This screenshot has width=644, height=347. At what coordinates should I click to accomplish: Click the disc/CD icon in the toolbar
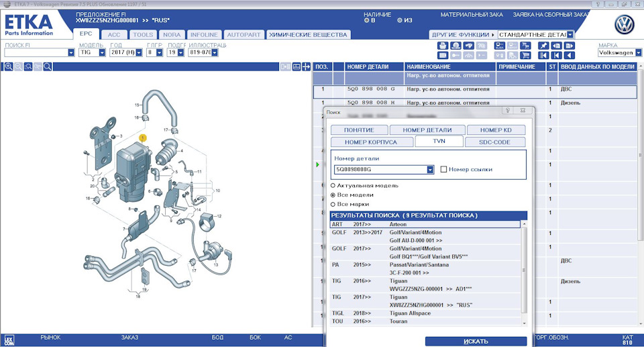pyautogui.click(x=455, y=46)
